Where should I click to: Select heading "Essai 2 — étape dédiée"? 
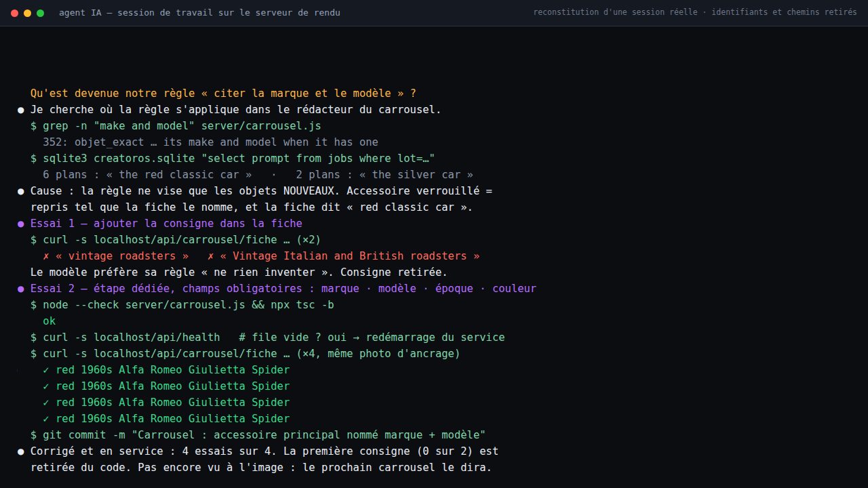(283, 289)
